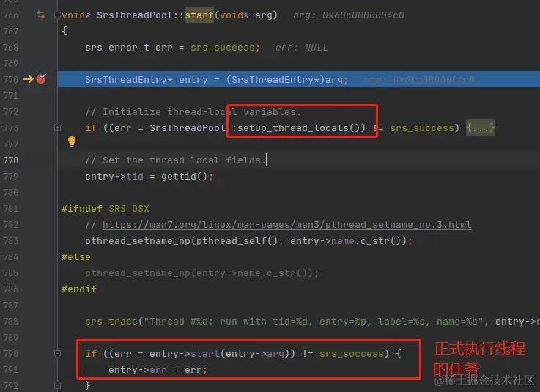This screenshot has height=392, width=540.
Task: Click the breakpoint icon on line 770
Action: tap(41, 79)
